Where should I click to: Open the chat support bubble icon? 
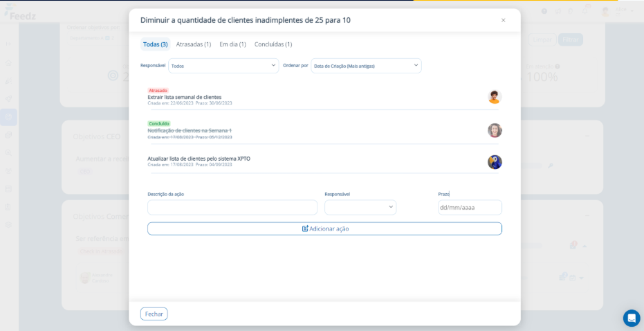coord(631,318)
